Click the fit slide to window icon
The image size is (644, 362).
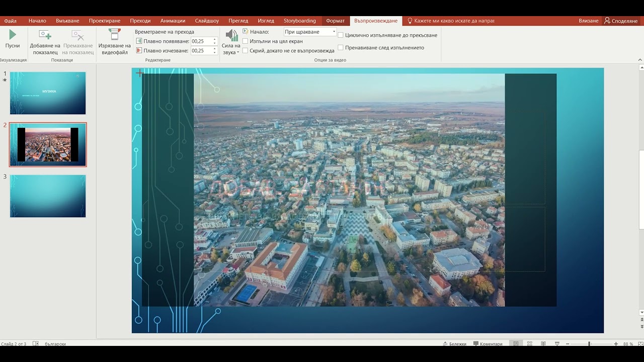coord(640,344)
